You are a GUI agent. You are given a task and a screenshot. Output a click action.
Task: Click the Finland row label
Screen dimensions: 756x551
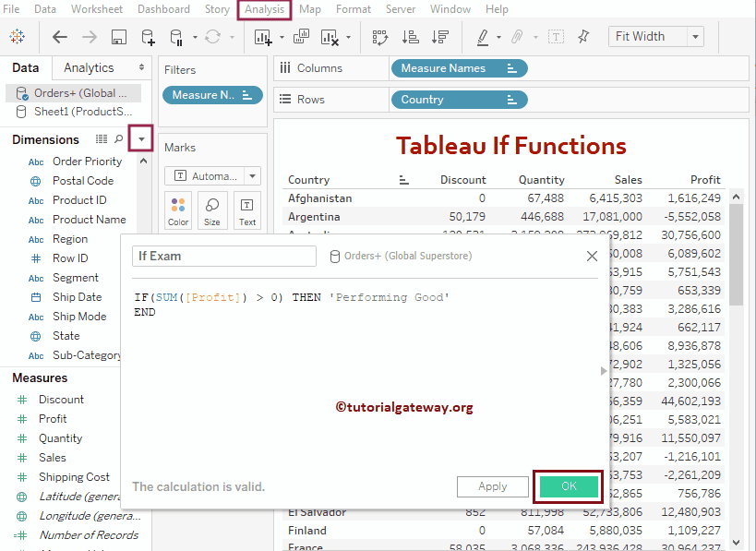307,531
